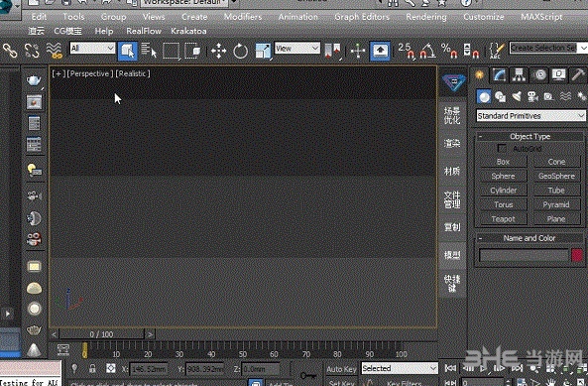Open the View reference coordinate dropdown

tap(297, 48)
